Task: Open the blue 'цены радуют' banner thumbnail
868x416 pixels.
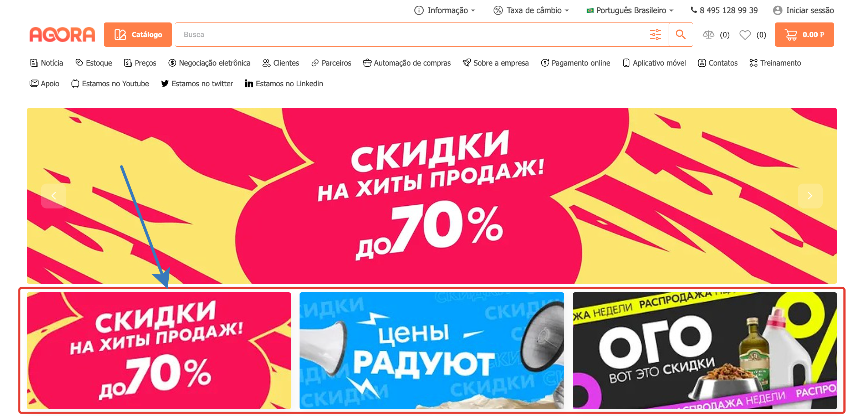Action: (x=432, y=350)
